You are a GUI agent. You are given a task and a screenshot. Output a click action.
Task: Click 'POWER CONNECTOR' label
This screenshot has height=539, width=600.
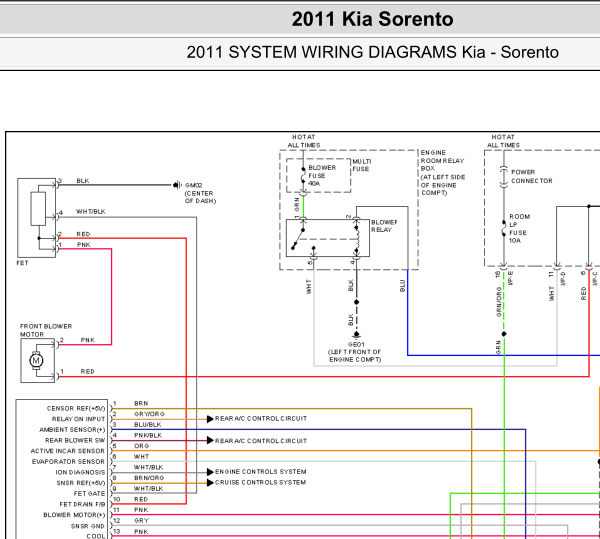pos(532,176)
